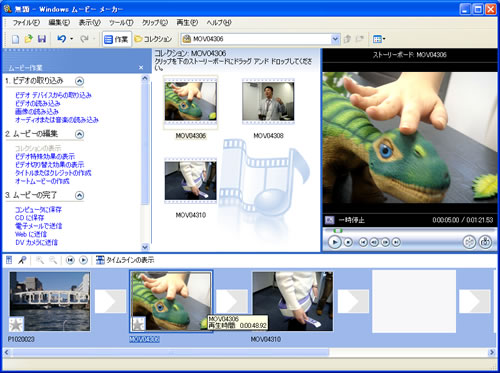Click the Forward preview button
The height and width of the screenshot is (373, 500).
click(x=396, y=242)
